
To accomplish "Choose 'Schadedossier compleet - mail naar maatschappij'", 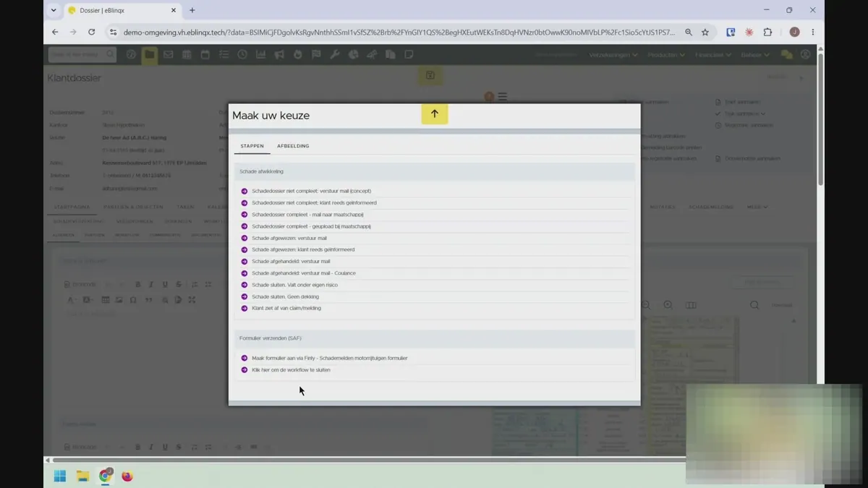I will [x=307, y=215].
